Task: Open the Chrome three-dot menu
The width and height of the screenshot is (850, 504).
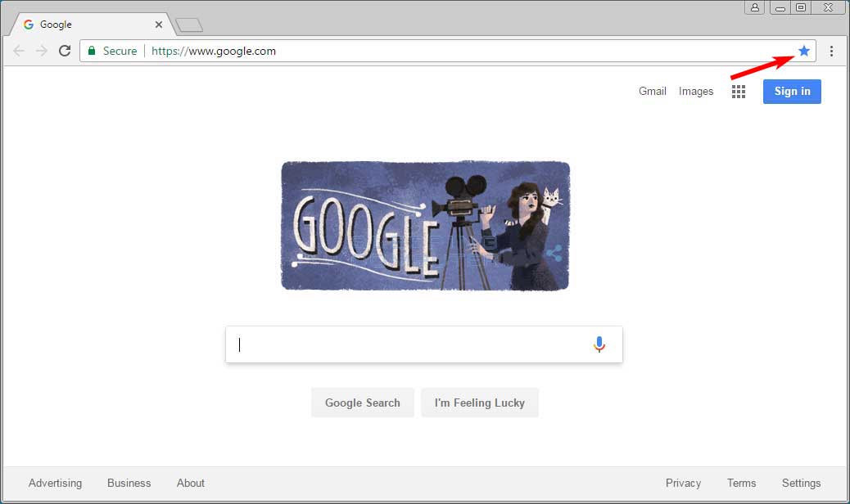Action: pyautogui.click(x=831, y=51)
